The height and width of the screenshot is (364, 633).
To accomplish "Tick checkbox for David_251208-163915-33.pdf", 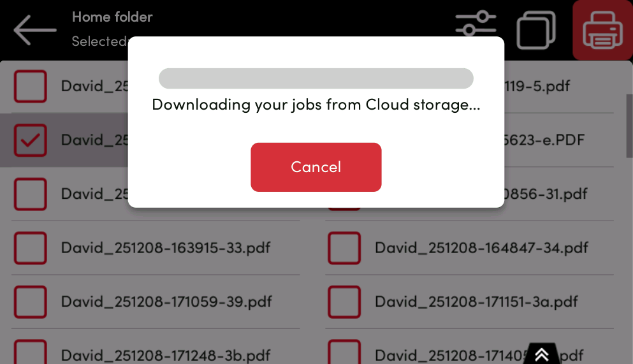I will pyautogui.click(x=30, y=248).
